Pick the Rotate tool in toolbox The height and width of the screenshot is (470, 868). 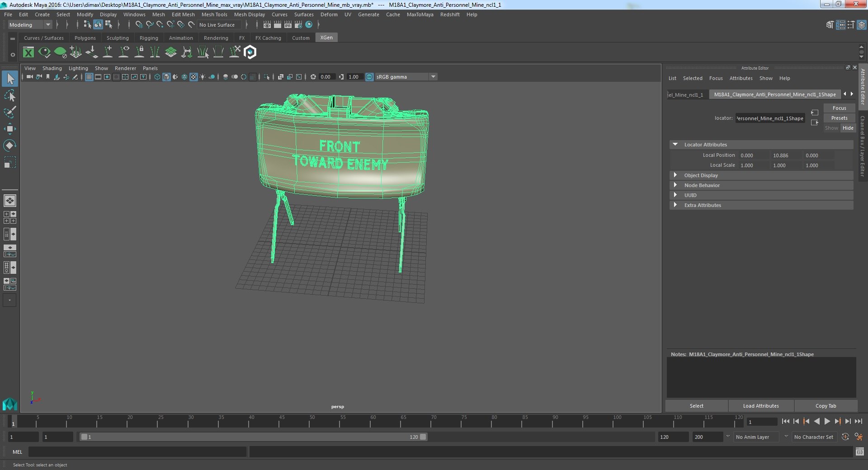tap(10, 145)
